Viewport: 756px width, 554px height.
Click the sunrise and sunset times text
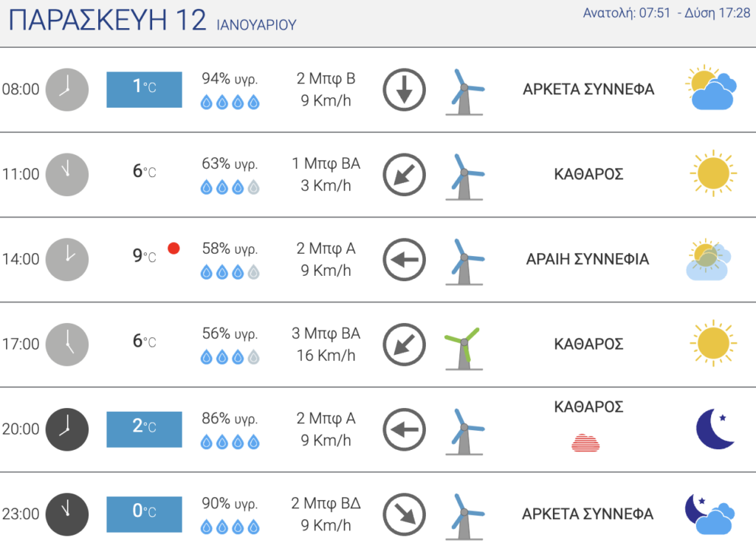coord(667,13)
